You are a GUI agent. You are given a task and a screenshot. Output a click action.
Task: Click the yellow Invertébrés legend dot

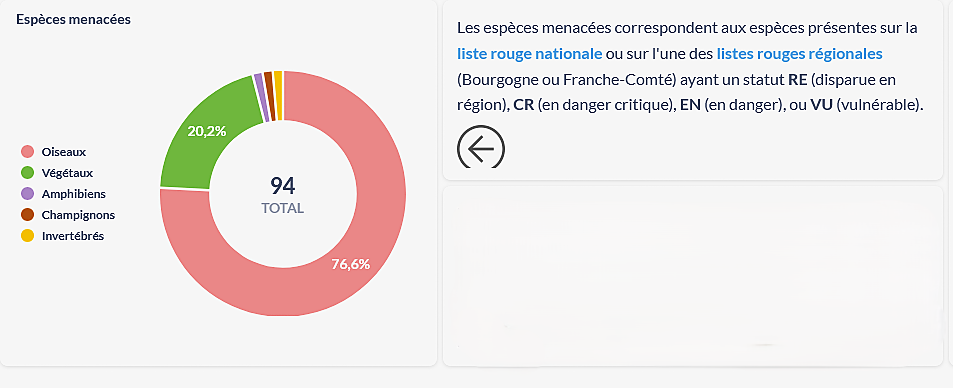click(27, 236)
